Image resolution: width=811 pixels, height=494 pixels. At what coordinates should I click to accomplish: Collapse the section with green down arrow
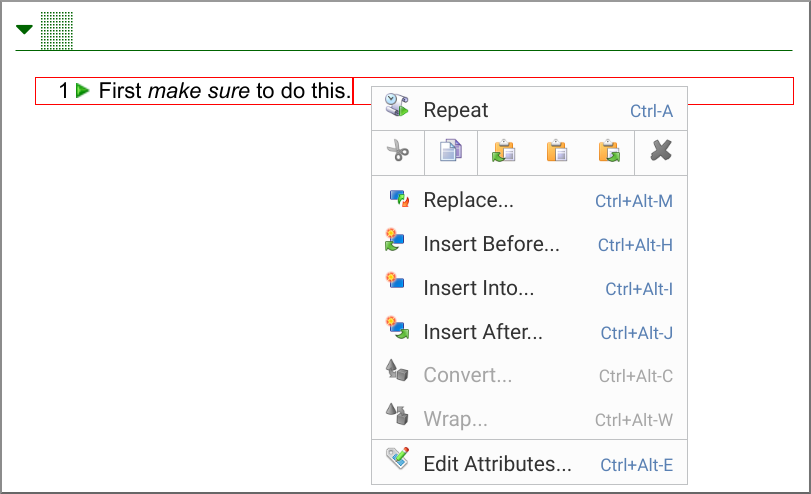click(x=24, y=29)
